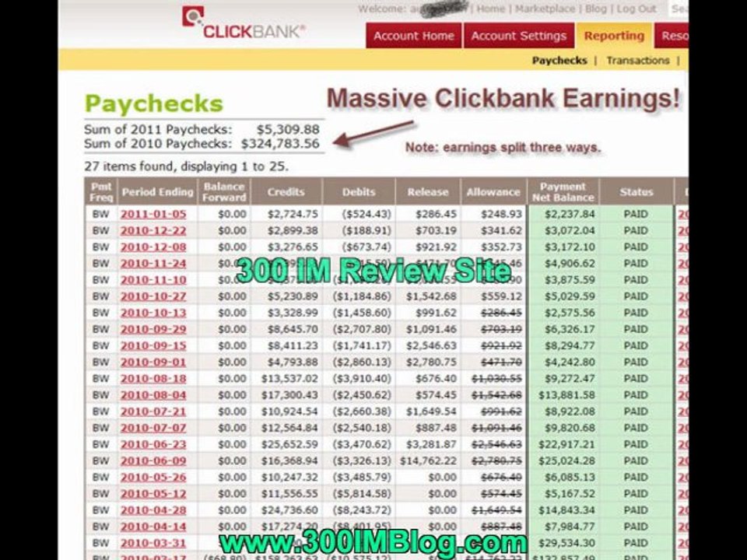Screen dimensions: 747x560
Task: Open paycheck period 2010-06-09
Action: point(153,460)
